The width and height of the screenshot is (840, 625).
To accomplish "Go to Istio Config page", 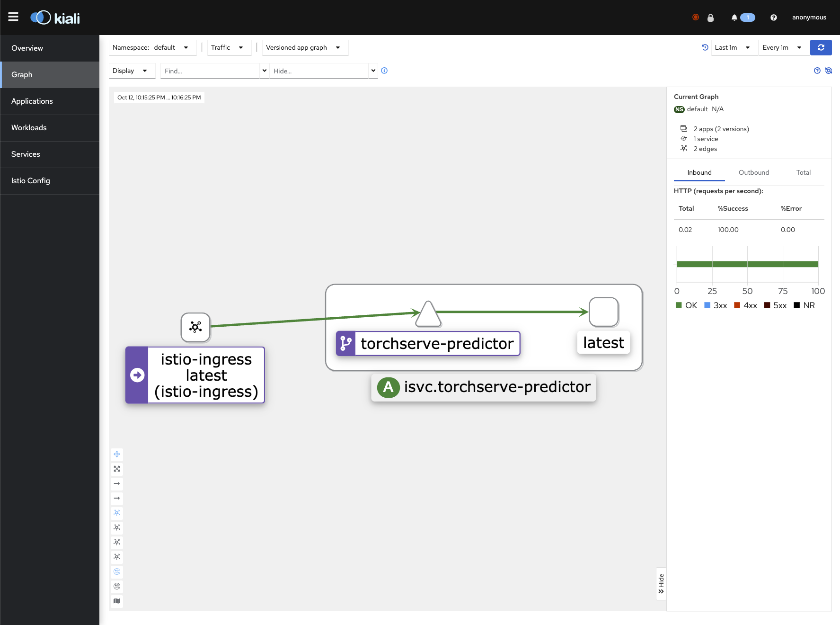I will [x=30, y=181].
